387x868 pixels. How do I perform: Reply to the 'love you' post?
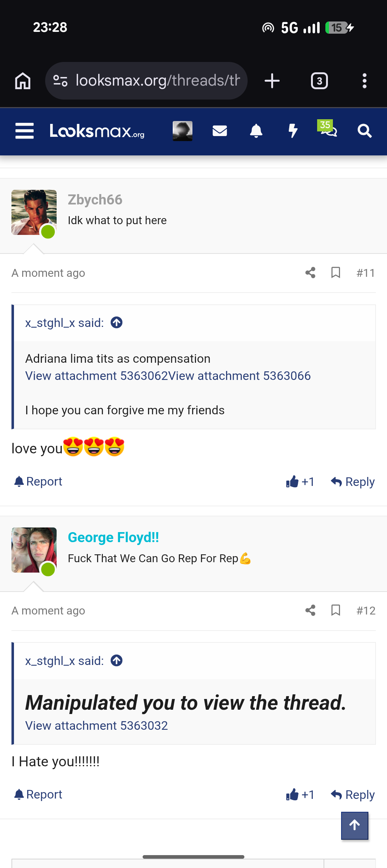pos(353,482)
